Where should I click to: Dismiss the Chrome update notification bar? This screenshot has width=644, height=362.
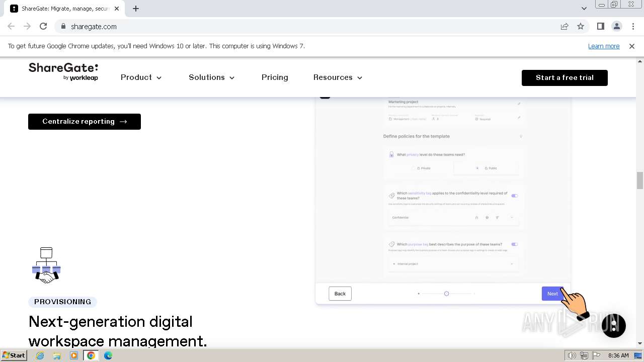(x=632, y=46)
